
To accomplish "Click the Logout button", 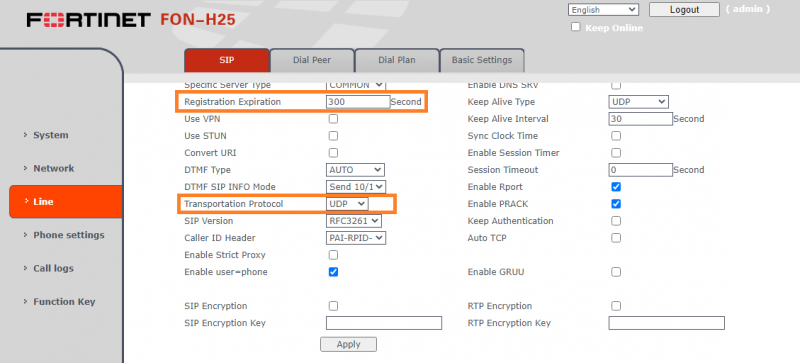I will 684,10.
